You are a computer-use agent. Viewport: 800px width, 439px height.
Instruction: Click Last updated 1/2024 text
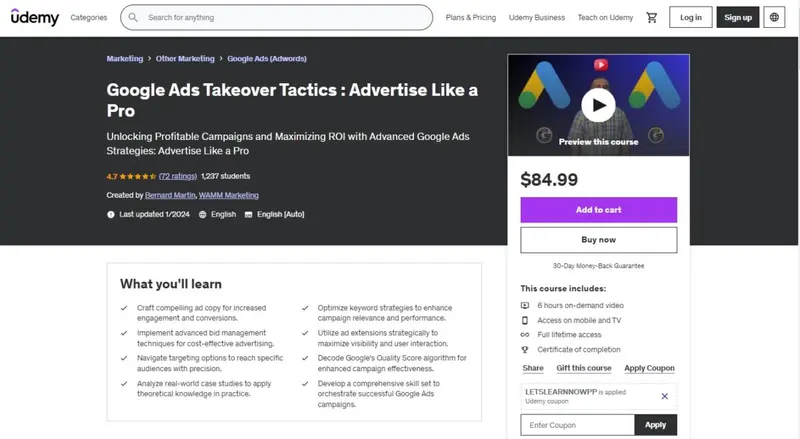154,214
